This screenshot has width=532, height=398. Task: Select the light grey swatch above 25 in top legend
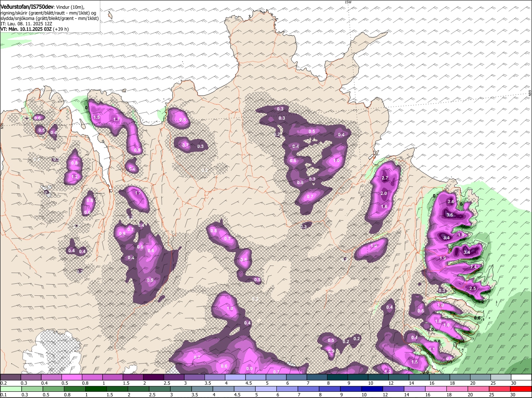[501, 377]
